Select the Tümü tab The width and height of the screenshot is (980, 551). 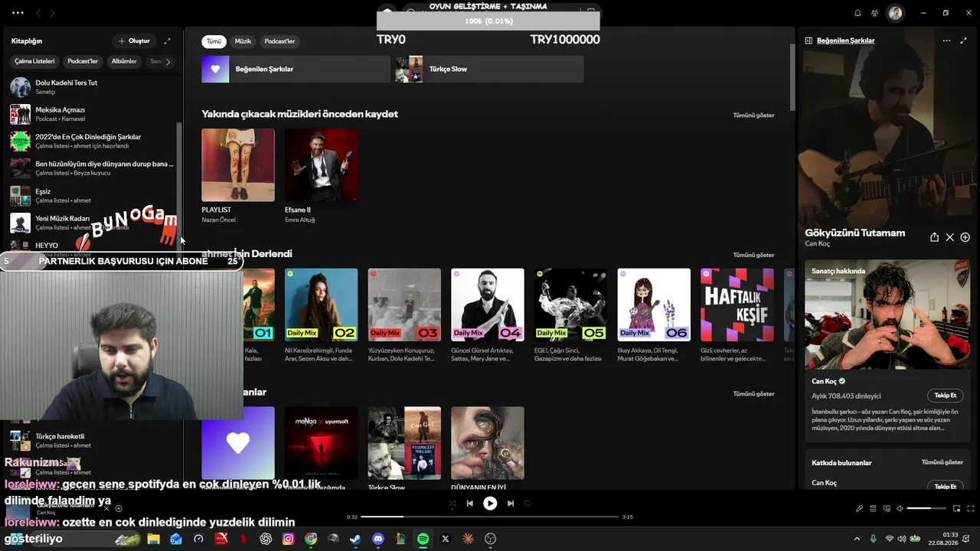click(214, 41)
